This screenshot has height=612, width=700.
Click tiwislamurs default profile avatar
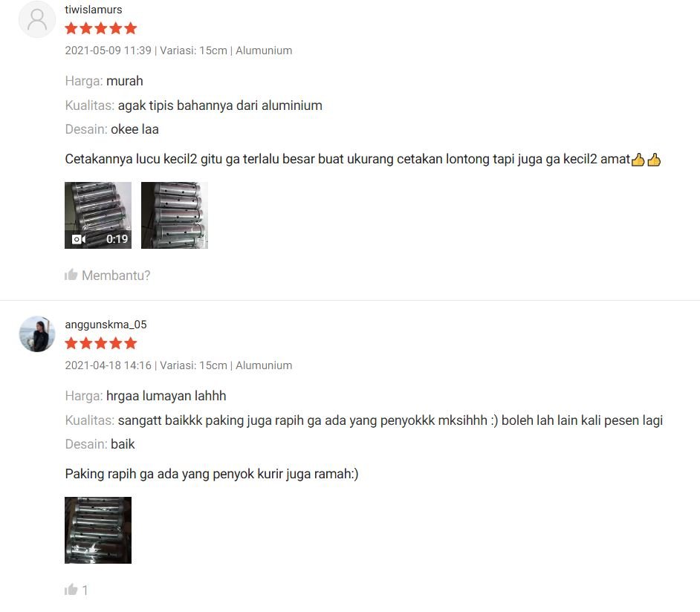pos(37,19)
